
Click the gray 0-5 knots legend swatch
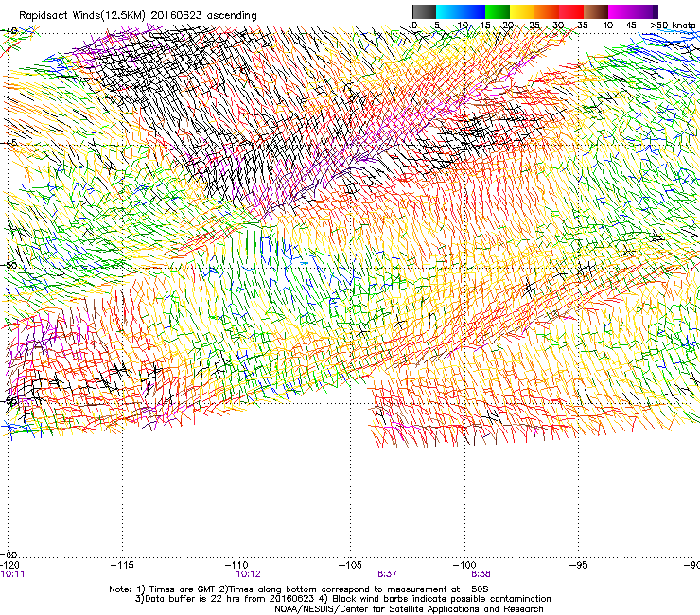[x=424, y=11]
